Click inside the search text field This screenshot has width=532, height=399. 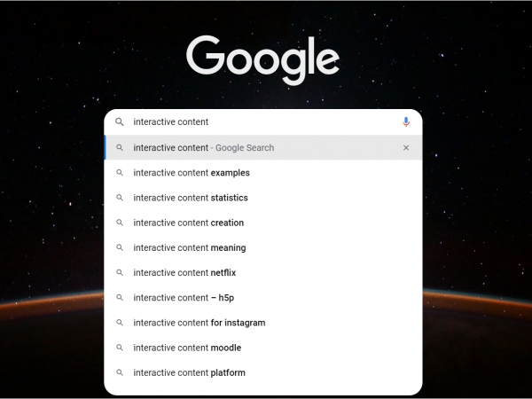pos(266,122)
